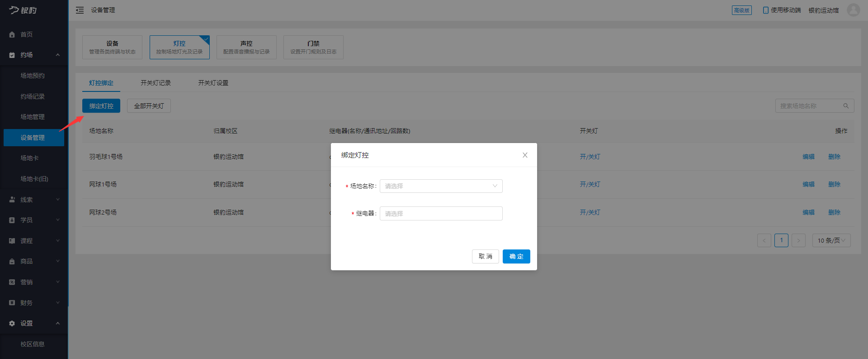Expand the 学员 sidebar menu
The image size is (868, 359).
[34, 220]
